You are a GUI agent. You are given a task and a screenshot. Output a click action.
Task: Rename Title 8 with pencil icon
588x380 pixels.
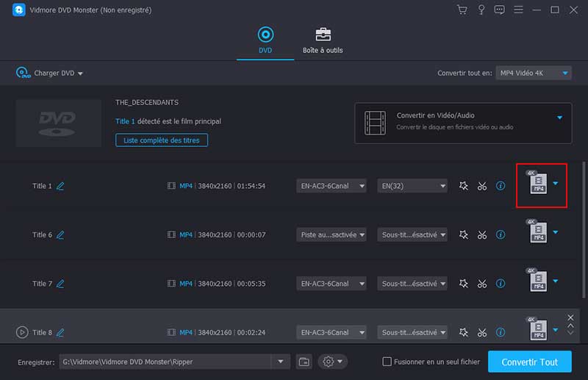point(60,332)
